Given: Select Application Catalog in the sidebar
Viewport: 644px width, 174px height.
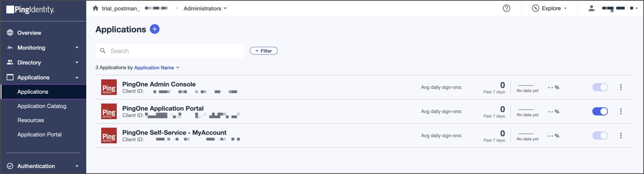Looking at the screenshot, I should tap(42, 106).
